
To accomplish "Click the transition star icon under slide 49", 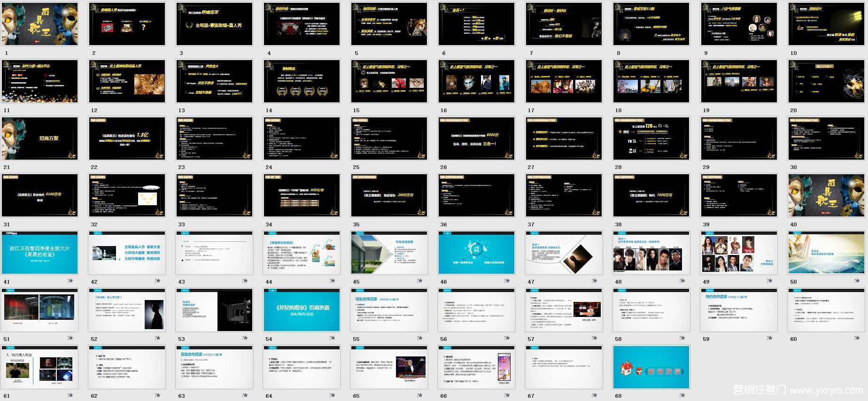I will [x=770, y=281].
